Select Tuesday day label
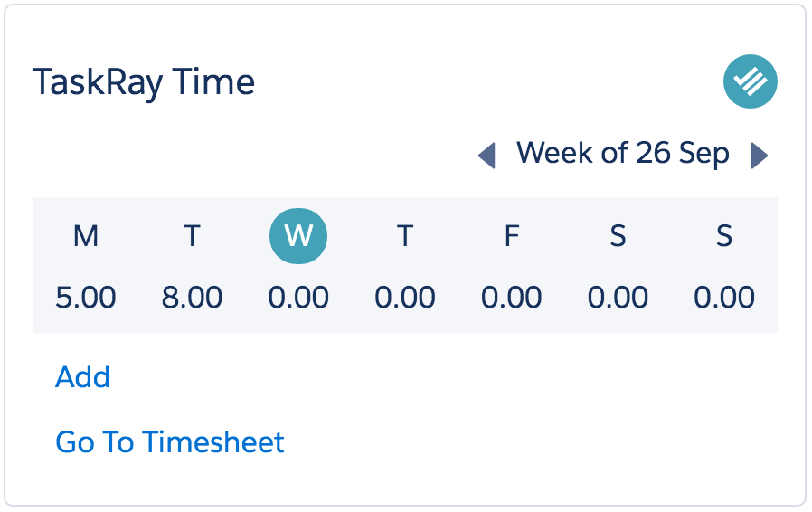This screenshot has height=512, width=812. tap(192, 236)
